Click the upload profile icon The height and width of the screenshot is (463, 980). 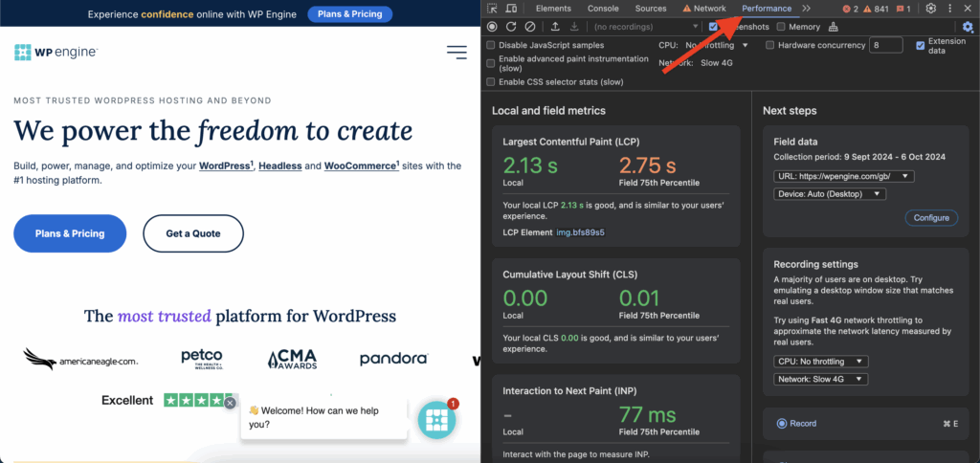coord(555,27)
